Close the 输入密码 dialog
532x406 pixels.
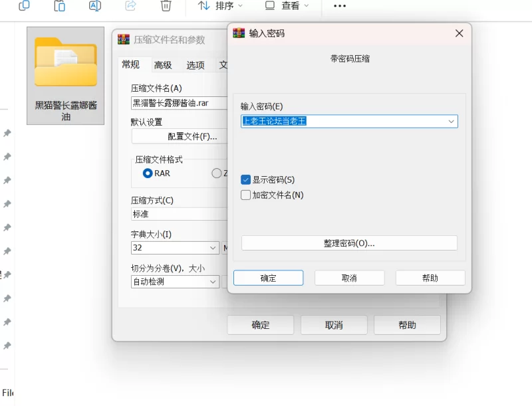point(459,33)
